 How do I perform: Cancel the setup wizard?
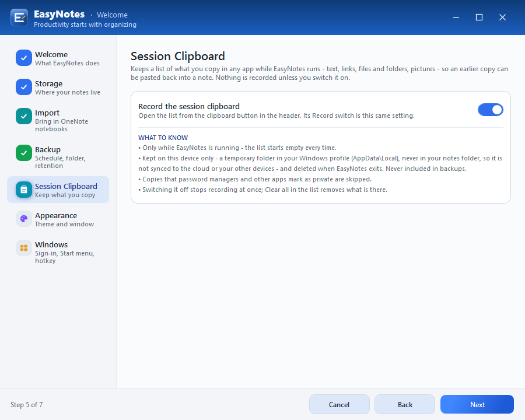[x=339, y=405]
